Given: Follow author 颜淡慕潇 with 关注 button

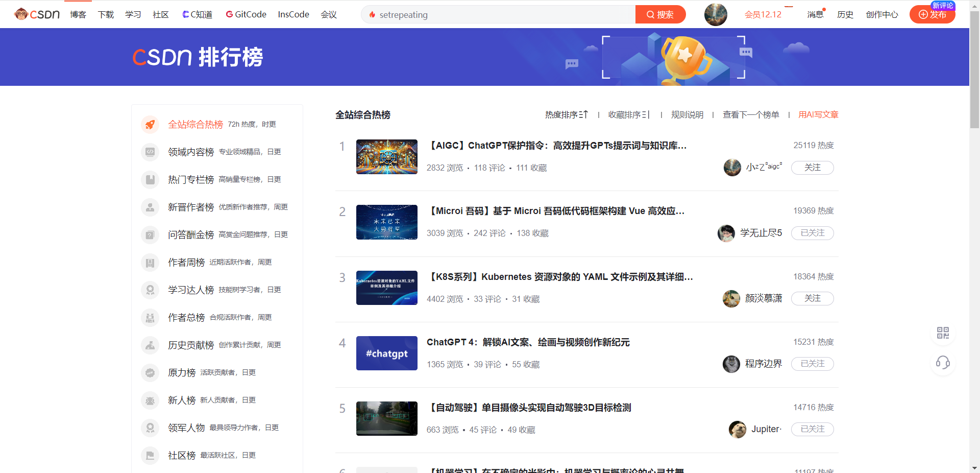Looking at the screenshot, I should click(812, 298).
